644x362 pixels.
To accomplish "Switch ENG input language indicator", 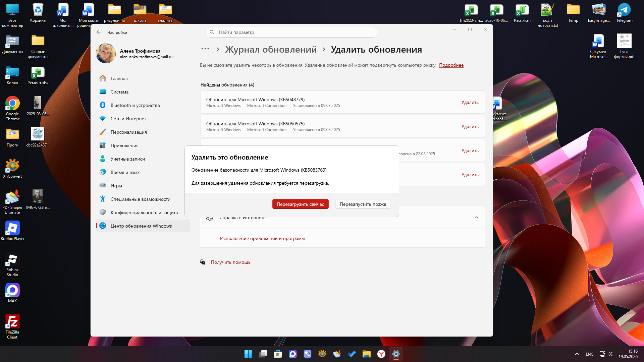I will click(x=590, y=354).
